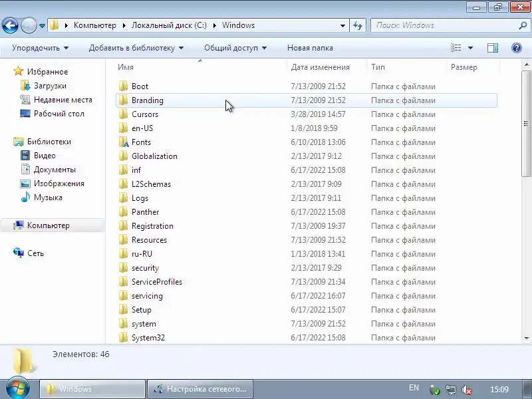Open Рабочий стол in the sidebar
This screenshot has height=399, width=532.
(x=59, y=114)
